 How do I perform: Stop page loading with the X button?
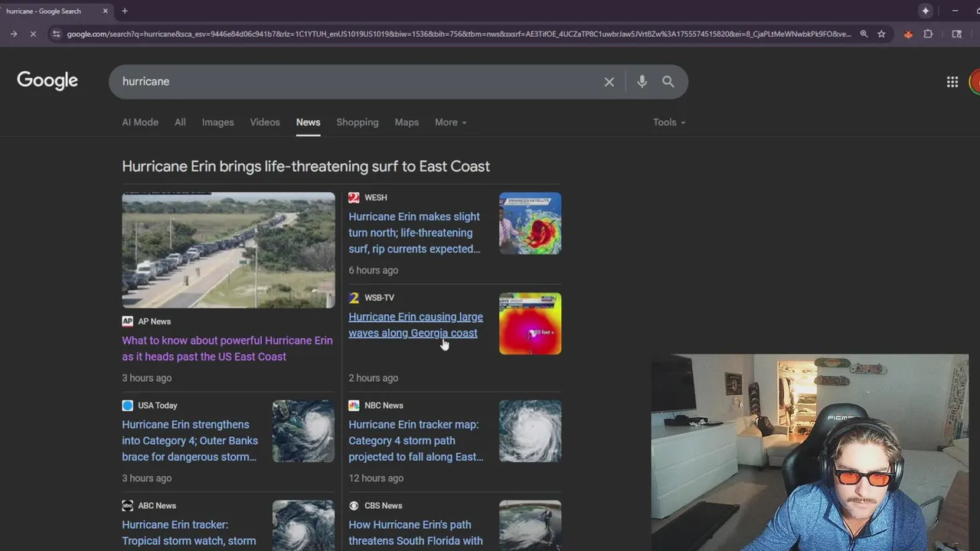[33, 34]
